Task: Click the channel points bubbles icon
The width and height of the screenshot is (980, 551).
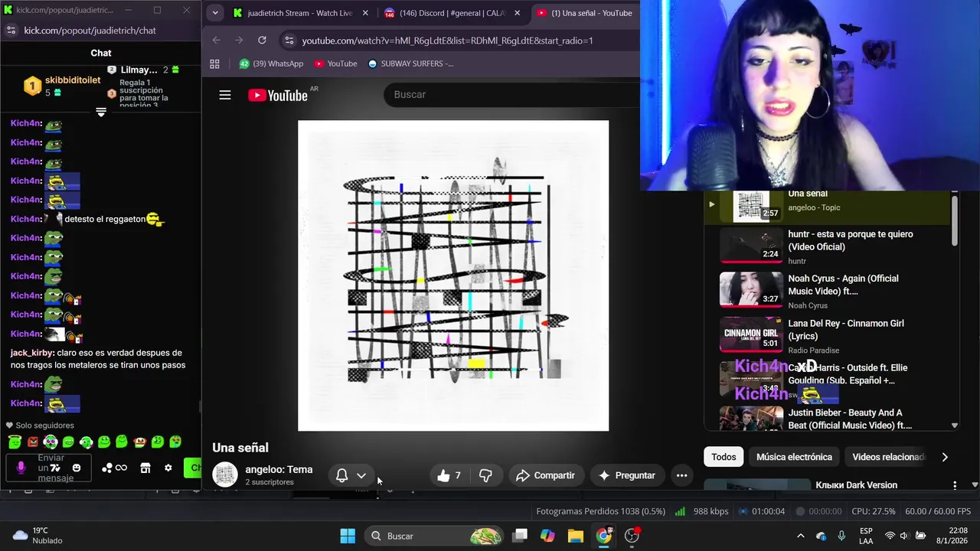Action: click(107, 468)
